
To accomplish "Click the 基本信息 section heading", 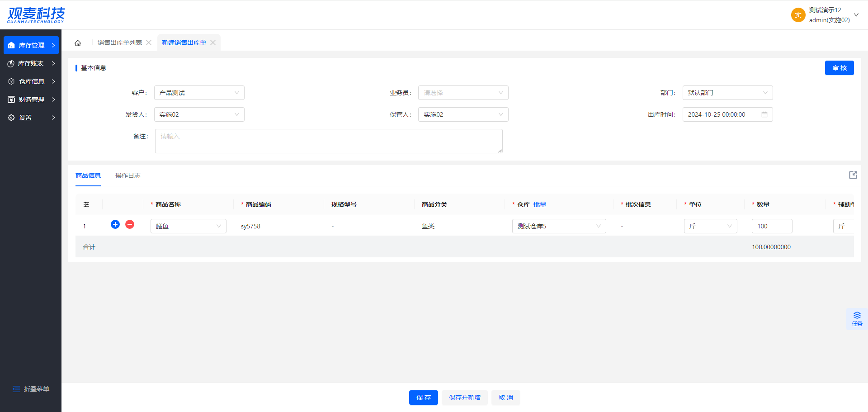I will (94, 68).
